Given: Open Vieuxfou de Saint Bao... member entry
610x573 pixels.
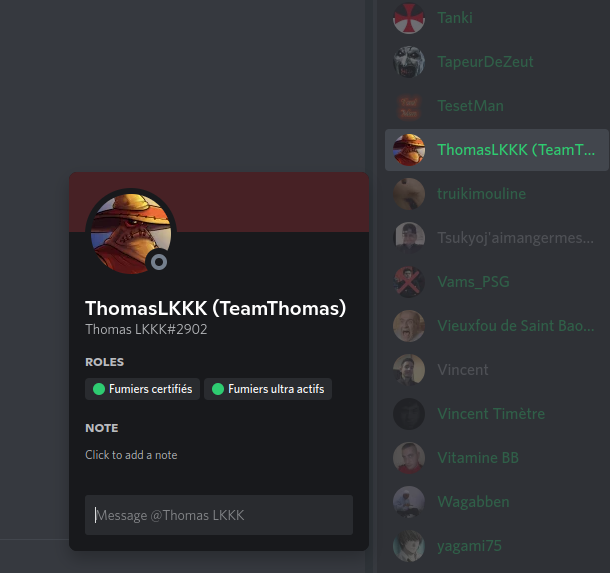Looking at the screenshot, I should [497, 326].
